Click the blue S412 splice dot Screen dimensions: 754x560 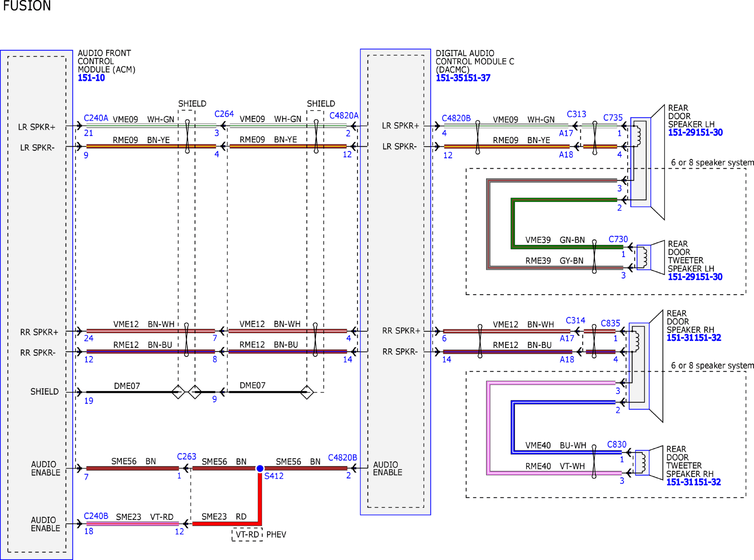(260, 468)
